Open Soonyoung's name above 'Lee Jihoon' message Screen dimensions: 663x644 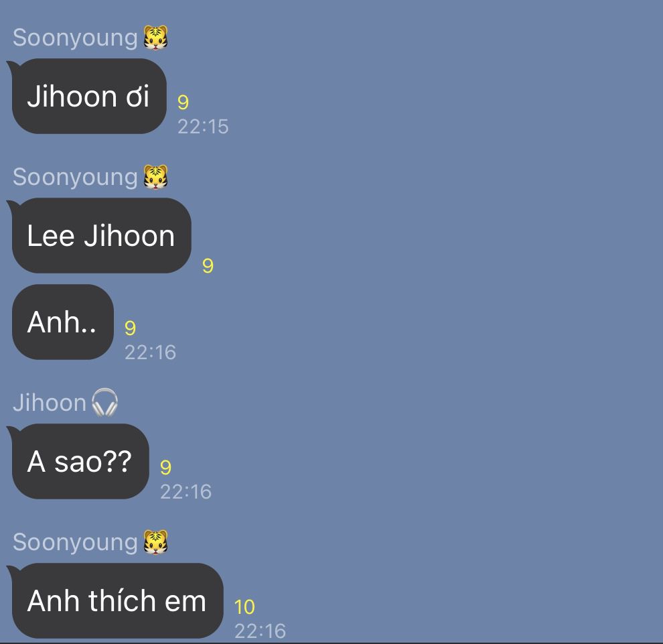75,178
